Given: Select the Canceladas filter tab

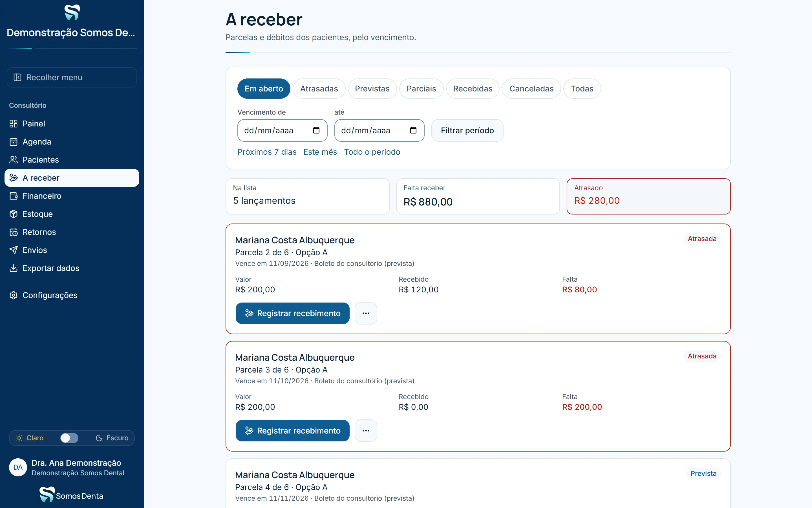Looking at the screenshot, I should coord(531,89).
